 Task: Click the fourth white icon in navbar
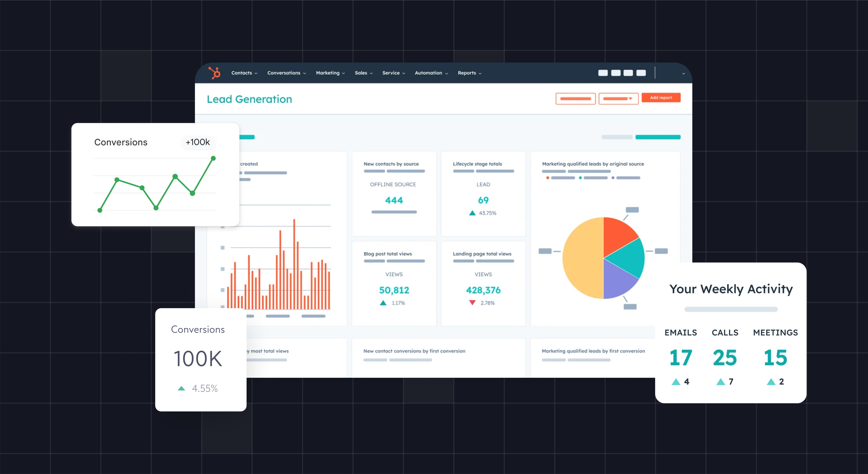click(641, 73)
